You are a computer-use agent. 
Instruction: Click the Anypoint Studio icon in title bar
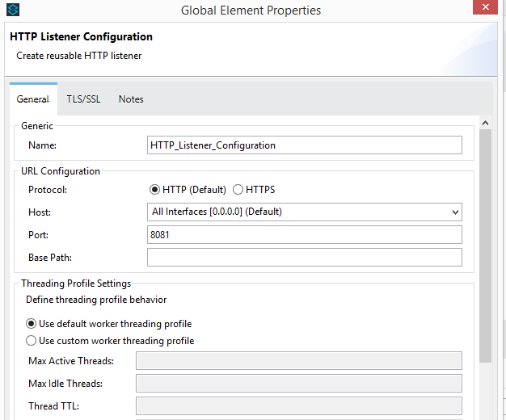click(12, 10)
